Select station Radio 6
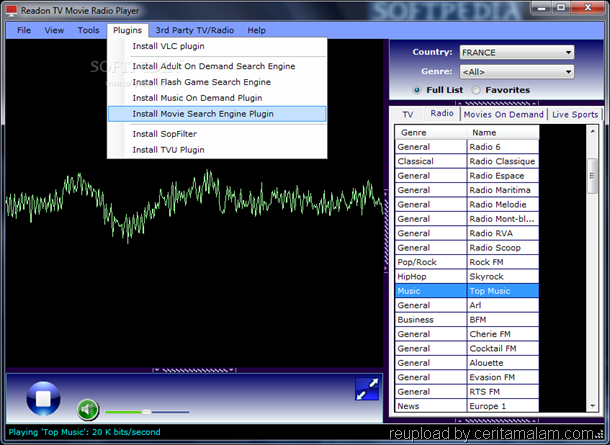Image resolution: width=610 pixels, height=445 pixels. coord(503,147)
